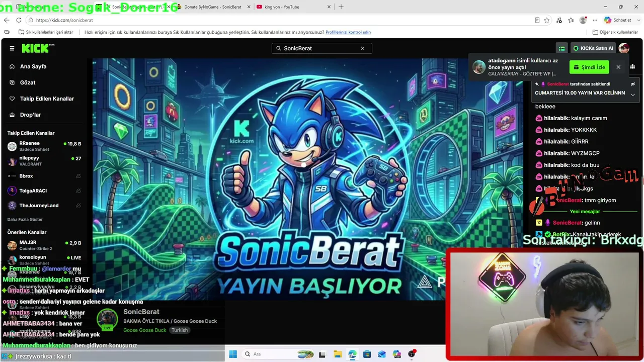The height and width of the screenshot is (362, 644).
Task: Open konsoloyun recommended channel
Action: pyautogui.click(x=44, y=260)
